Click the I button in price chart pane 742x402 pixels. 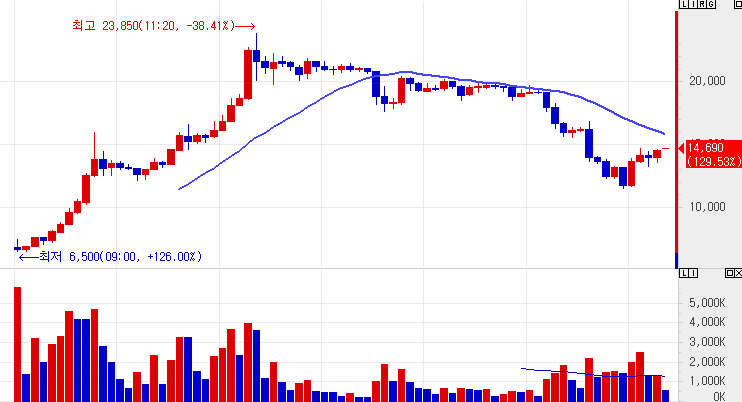(693, 4)
